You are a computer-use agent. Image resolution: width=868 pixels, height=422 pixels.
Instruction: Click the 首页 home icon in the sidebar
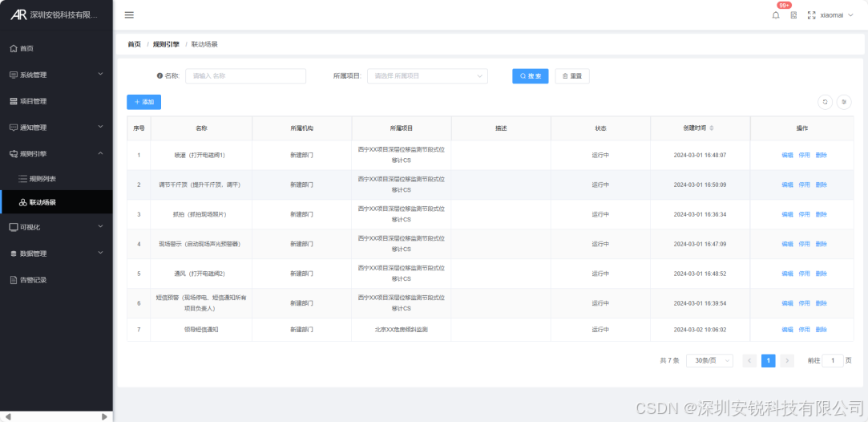[14, 48]
